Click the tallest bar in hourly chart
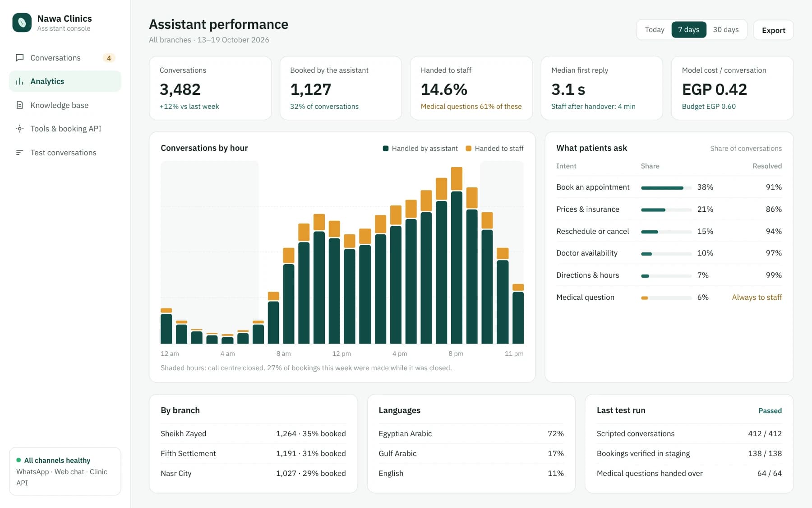This screenshot has height=508, width=812. (457, 256)
